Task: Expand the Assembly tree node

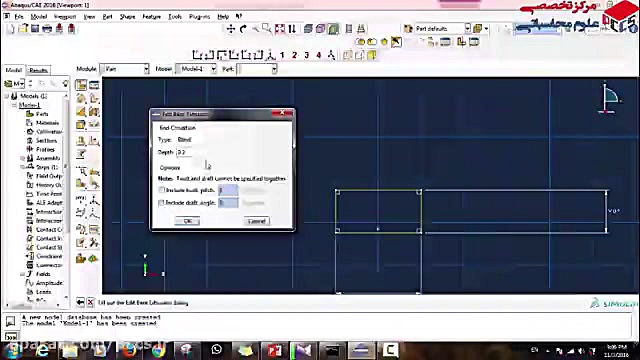Action: point(22,158)
